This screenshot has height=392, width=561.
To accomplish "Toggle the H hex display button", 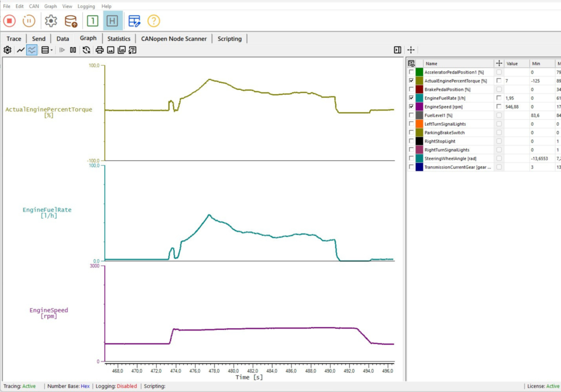I will [113, 21].
